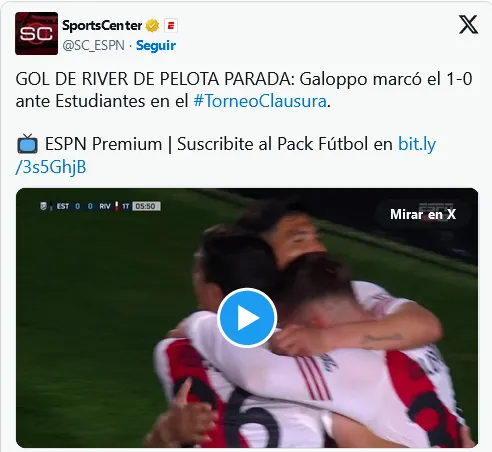Image resolution: width=492 pixels, height=452 pixels.
Task: Follow the account via Seguir
Action: (156, 45)
